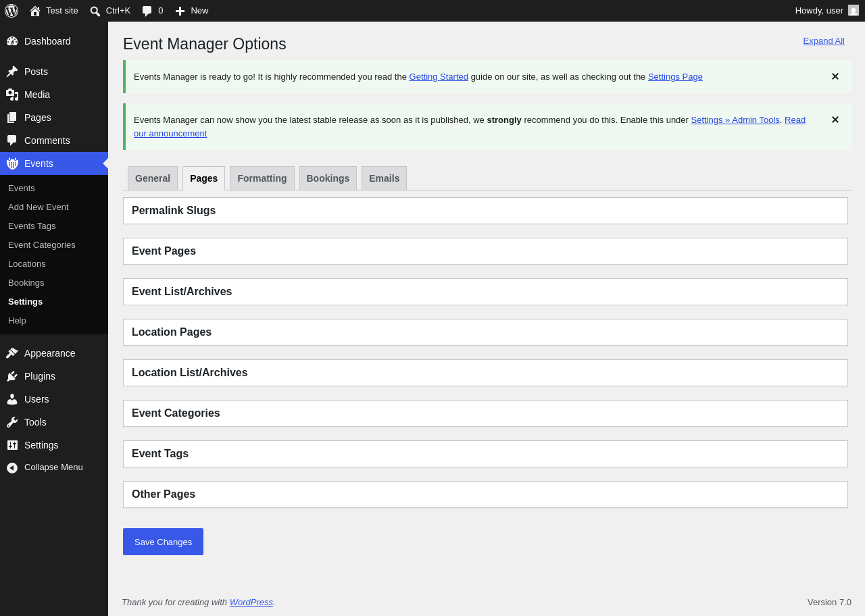This screenshot has width=865, height=616.
Task: Click Howdy, user account text
Action: (819, 10)
